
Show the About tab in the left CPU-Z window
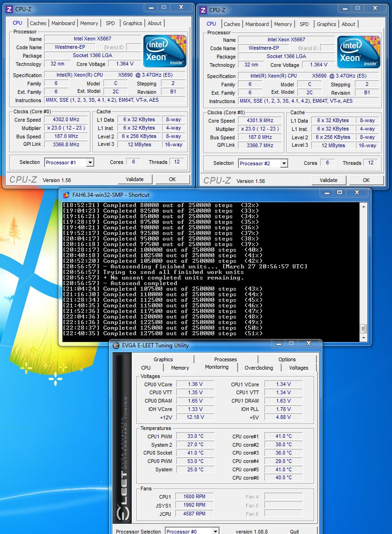pyautogui.click(x=154, y=23)
